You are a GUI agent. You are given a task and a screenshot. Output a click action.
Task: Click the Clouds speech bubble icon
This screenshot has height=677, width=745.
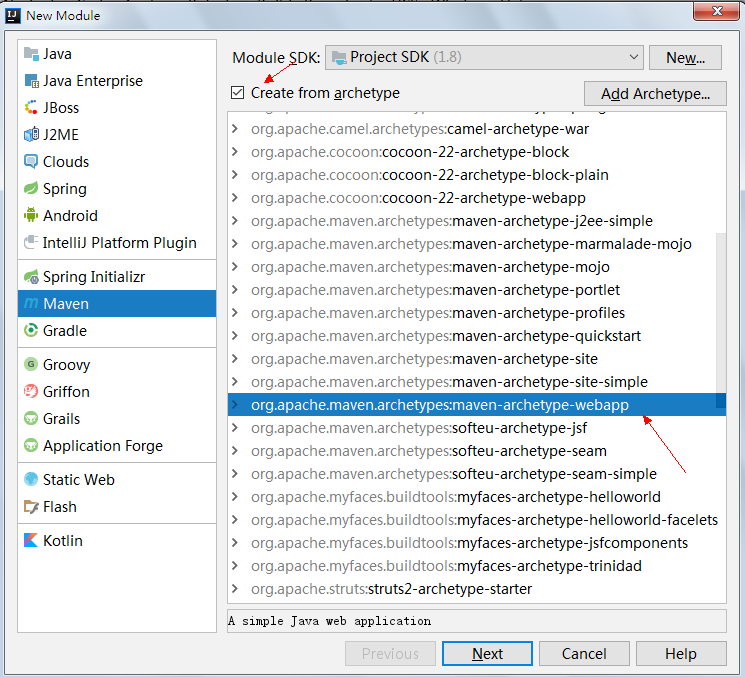coord(31,162)
